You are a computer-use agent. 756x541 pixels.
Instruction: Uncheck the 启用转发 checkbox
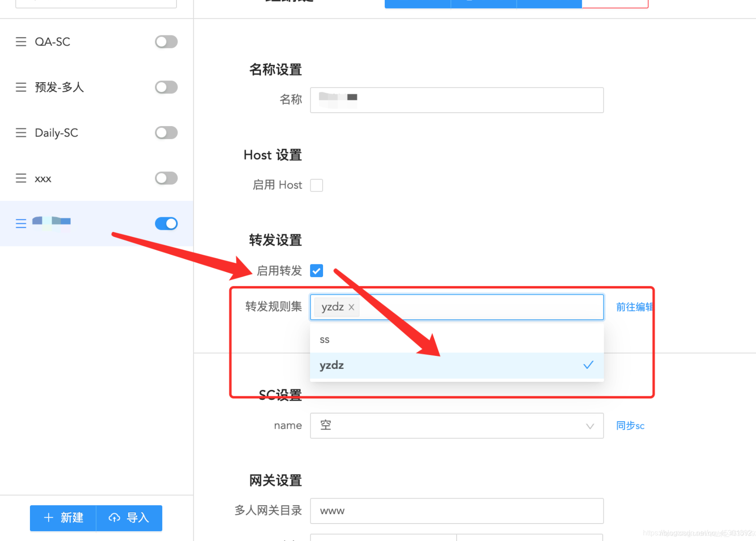[316, 270]
